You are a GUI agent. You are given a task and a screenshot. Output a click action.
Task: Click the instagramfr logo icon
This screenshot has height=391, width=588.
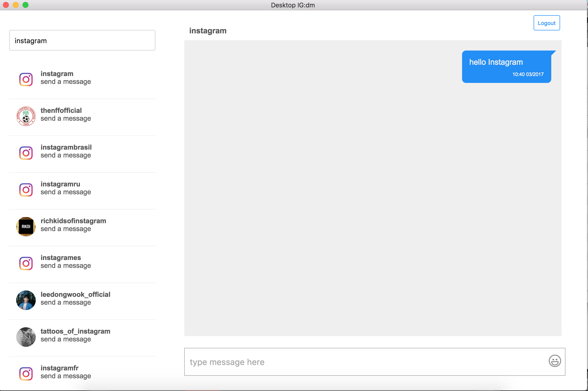pos(26,374)
